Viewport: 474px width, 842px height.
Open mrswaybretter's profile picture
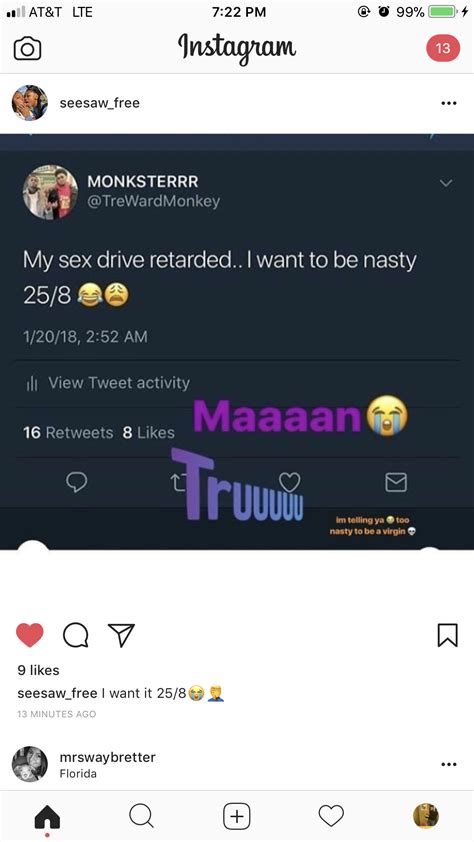[30, 764]
